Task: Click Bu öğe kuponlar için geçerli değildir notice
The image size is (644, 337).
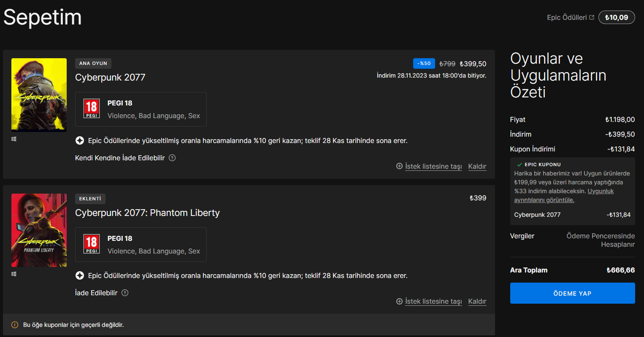Action: (x=73, y=325)
